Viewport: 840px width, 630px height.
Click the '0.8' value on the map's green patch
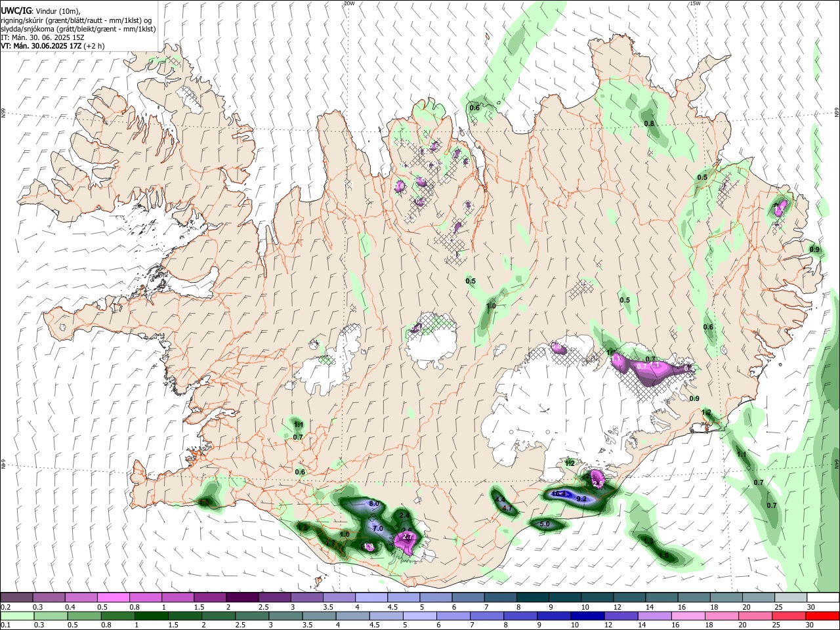pyautogui.click(x=649, y=123)
